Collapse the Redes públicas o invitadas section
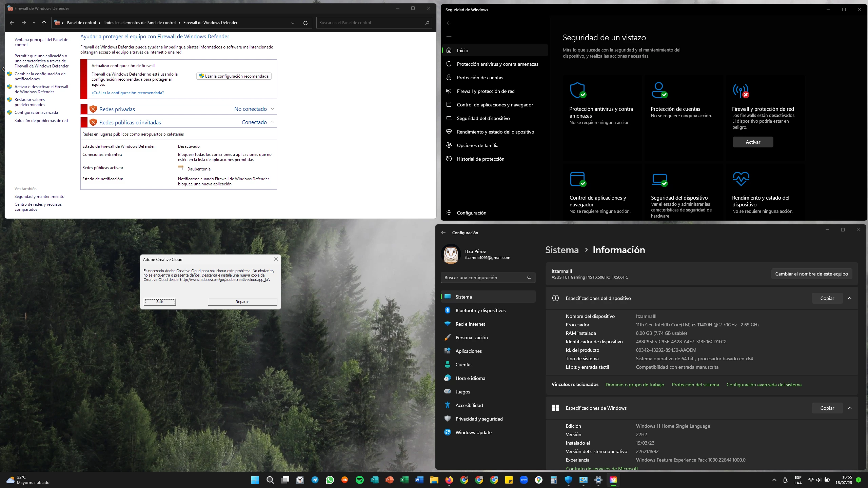Screen dimensions: 868x488 point(272,122)
